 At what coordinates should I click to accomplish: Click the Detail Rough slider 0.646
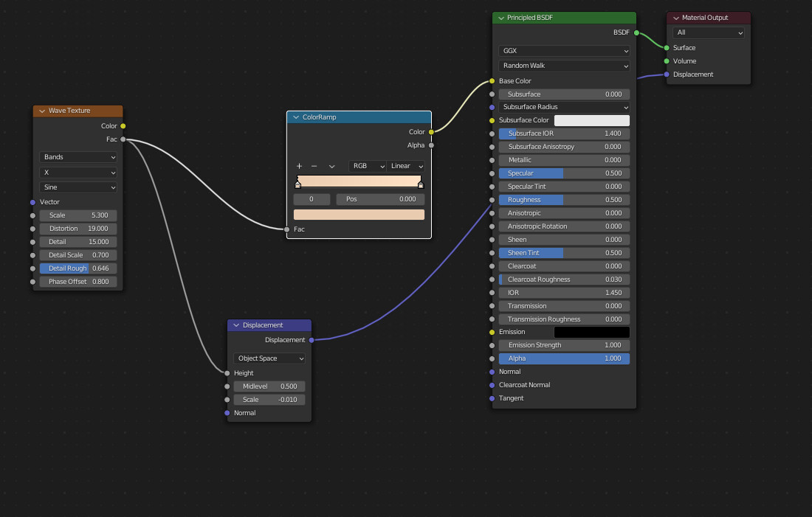pyautogui.click(x=78, y=268)
